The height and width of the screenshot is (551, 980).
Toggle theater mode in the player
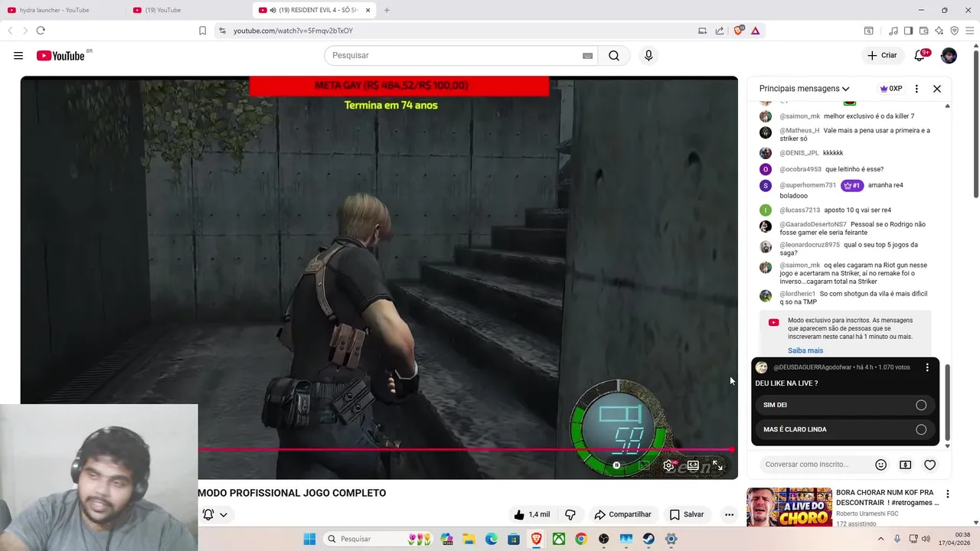coord(693,465)
